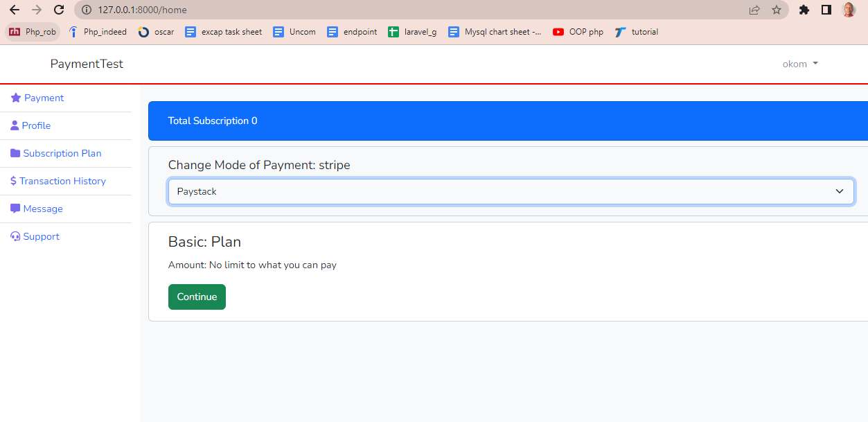Image resolution: width=868 pixels, height=422 pixels.
Task: Open the Transaction History page
Action: 62,181
